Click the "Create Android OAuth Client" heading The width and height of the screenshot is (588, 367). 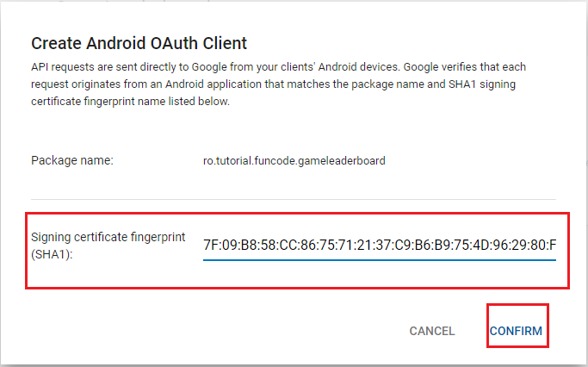point(139,42)
